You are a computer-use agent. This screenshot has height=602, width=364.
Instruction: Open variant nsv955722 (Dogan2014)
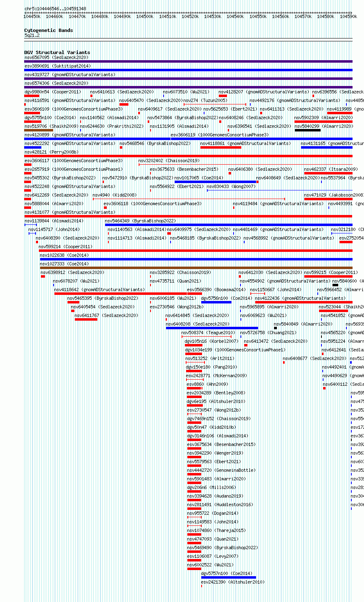[x=213, y=514]
